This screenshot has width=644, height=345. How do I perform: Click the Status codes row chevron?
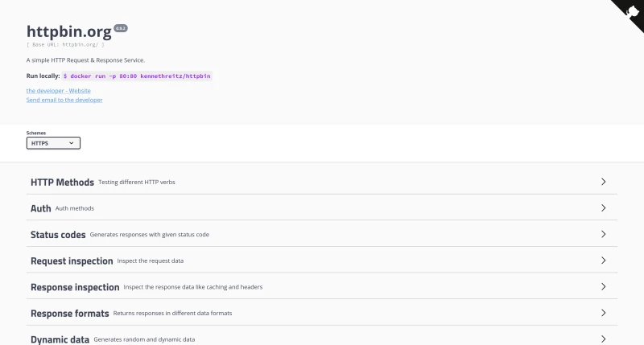pos(603,234)
